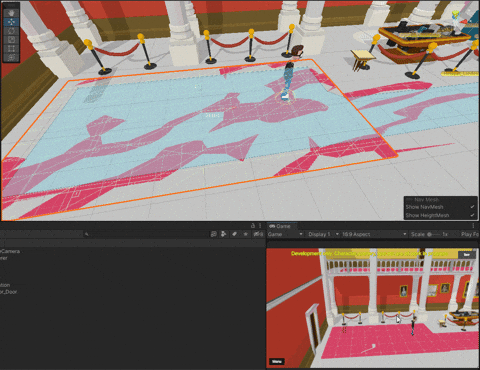Viewport: 480px width, 370px height.
Task: Select the Rotate tool
Action: pyautogui.click(x=11, y=31)
